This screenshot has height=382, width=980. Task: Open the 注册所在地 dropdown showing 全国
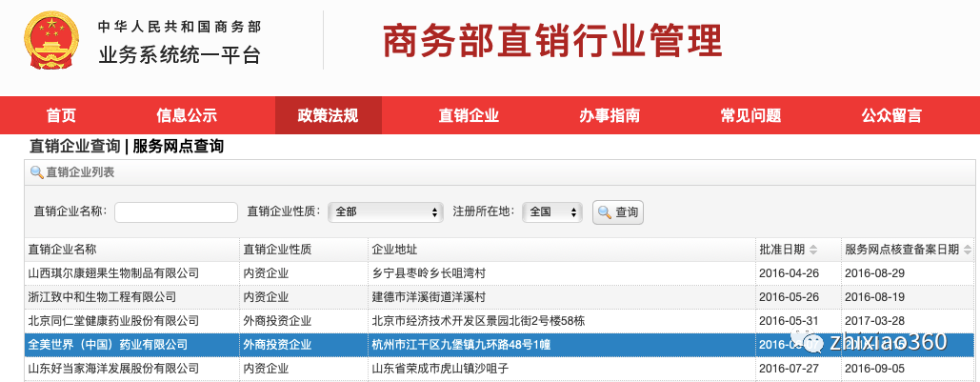click(552, 211)
